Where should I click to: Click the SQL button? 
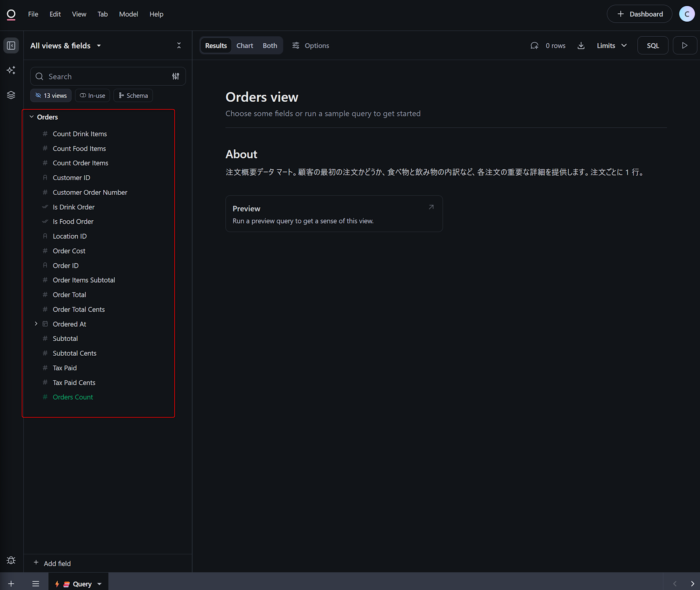(x=652, y=46)
